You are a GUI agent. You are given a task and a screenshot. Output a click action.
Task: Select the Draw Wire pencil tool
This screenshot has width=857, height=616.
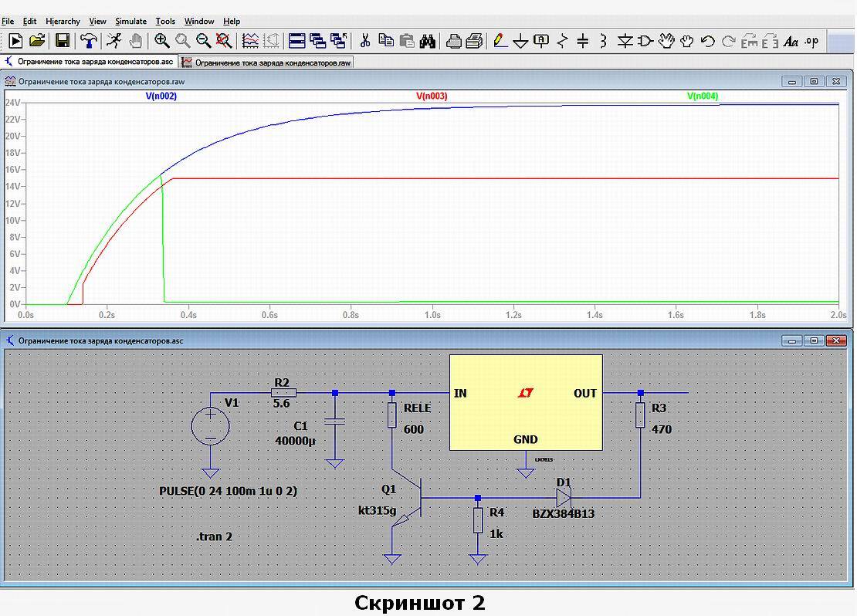point(500,41)
